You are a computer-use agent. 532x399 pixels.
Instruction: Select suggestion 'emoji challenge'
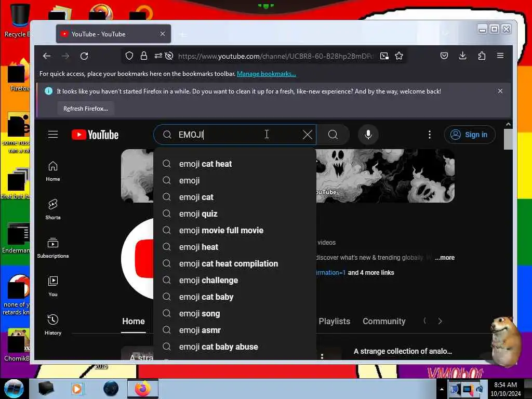click(x=235, y=280)
